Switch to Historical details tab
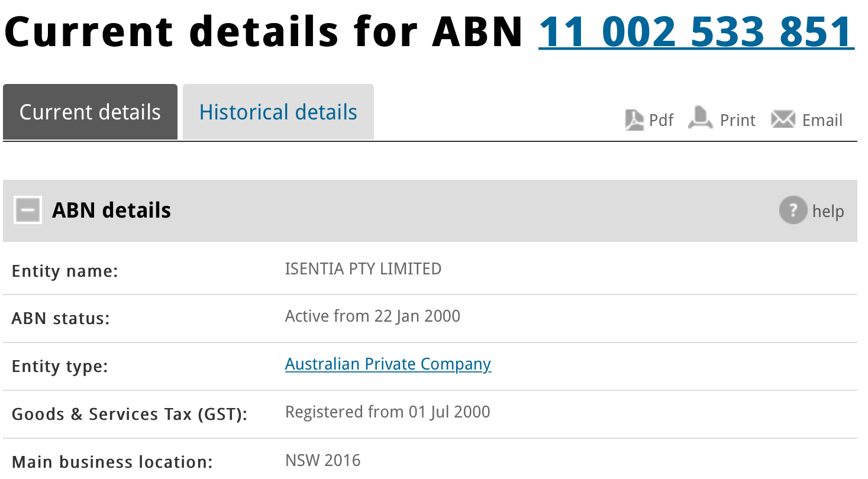The width and height of the screenshot is (868, 479). tap(278, 112)
